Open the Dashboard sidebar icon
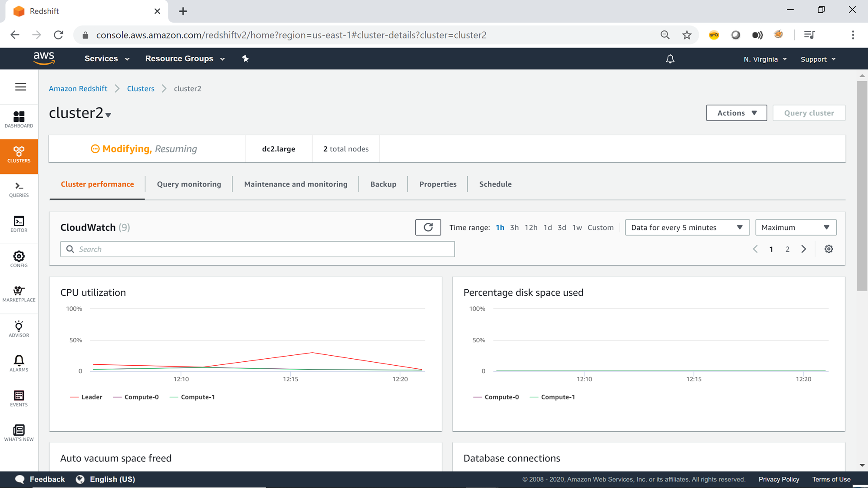The width and height of the screenshot is (868, 488). pyautogui.click(x=19, y=119)
